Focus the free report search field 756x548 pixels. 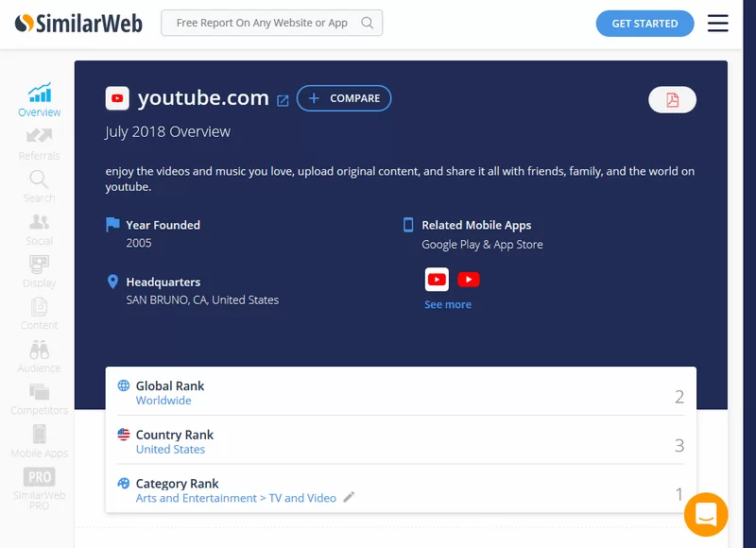point(271,23)
